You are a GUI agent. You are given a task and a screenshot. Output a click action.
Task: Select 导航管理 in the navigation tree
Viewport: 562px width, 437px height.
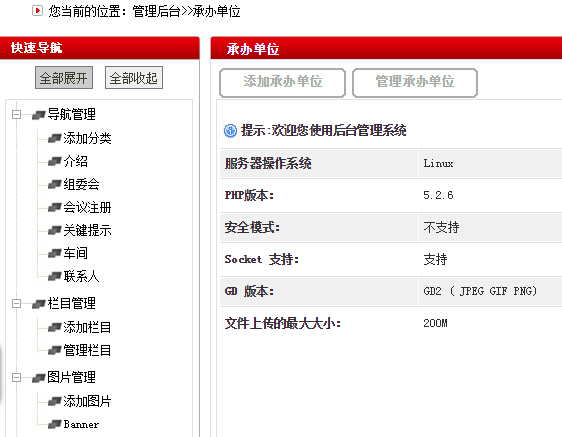click(x=71, y=115)
